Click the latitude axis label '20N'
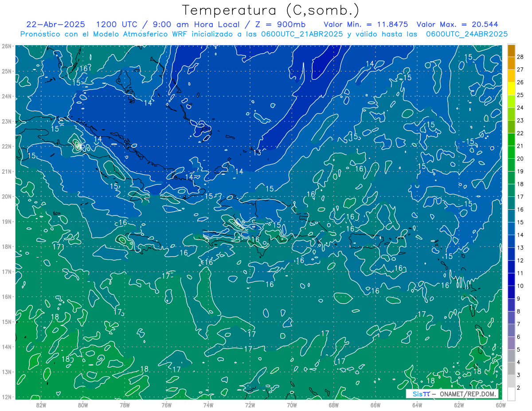Viewport: 532px width, 411px height. (x=7, y=196)
